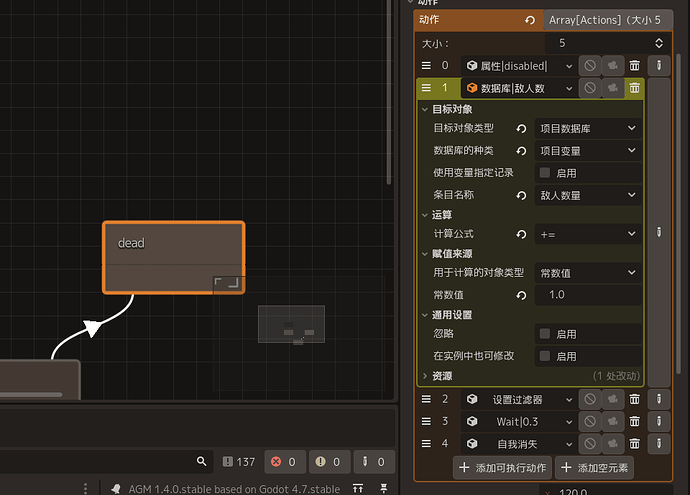Collapse the 目标对象 section
Viewport: 690px width, 495px height.
(425, 109)
